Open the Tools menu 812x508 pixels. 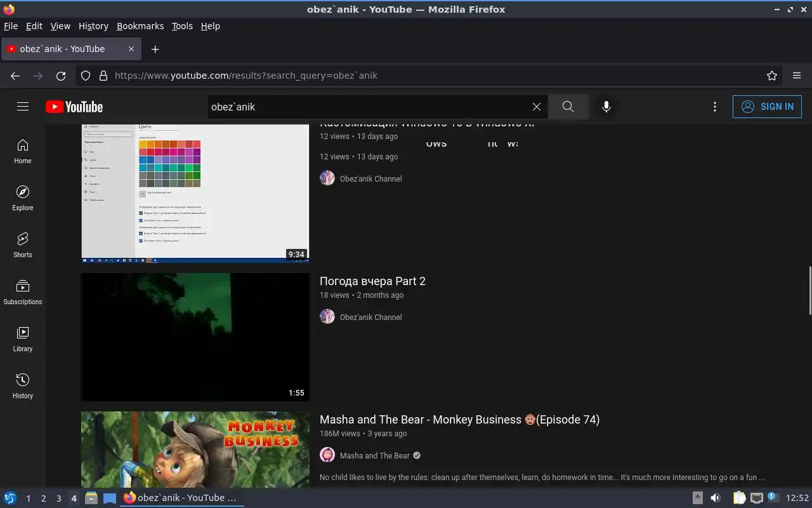click(x=182, y=26)
